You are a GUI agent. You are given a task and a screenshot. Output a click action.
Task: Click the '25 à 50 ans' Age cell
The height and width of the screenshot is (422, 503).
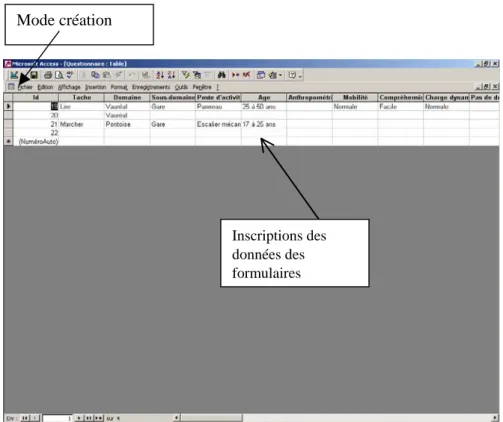[x=264, y=106]
